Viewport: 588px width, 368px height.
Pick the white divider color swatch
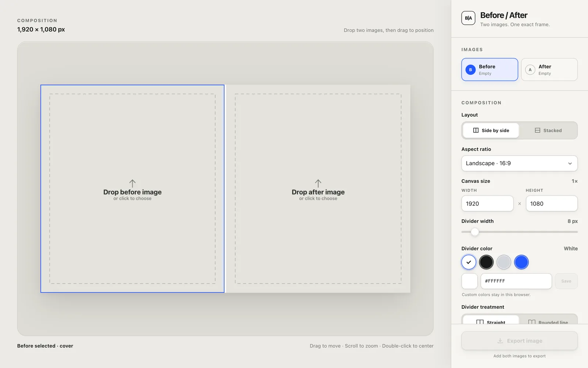(469, 262)
